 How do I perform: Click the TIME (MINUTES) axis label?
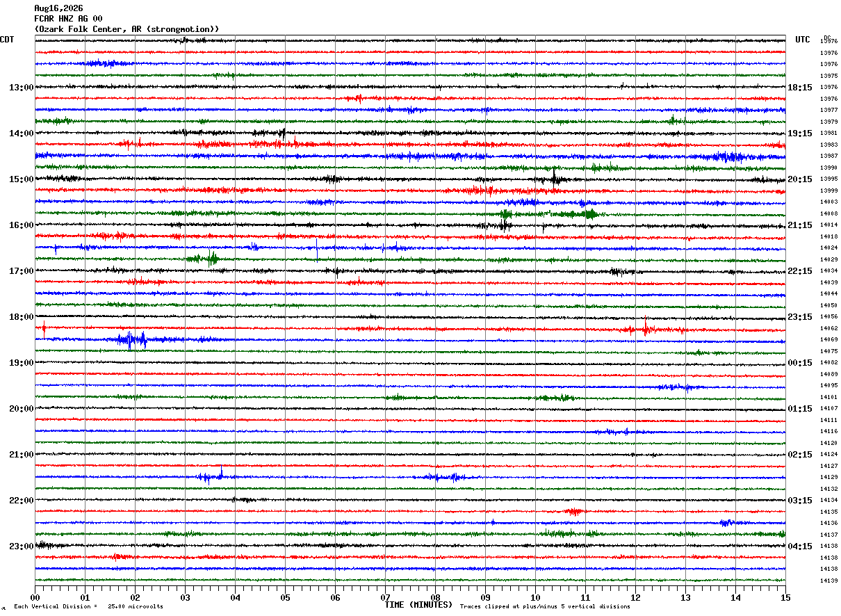pyautogui.click(x=418, y=605)
